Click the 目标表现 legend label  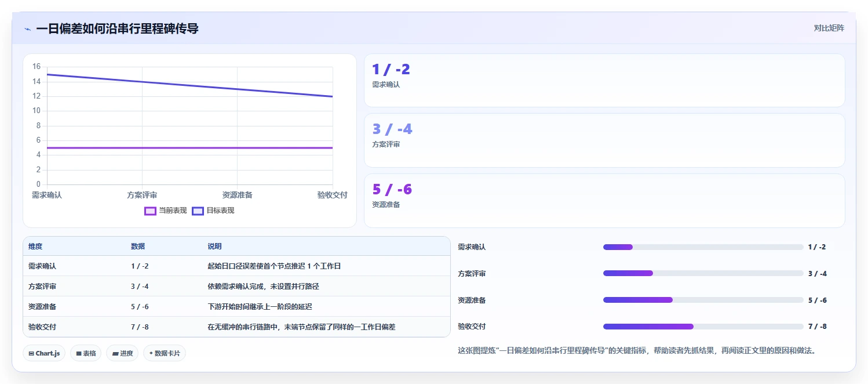coord(220,211)
